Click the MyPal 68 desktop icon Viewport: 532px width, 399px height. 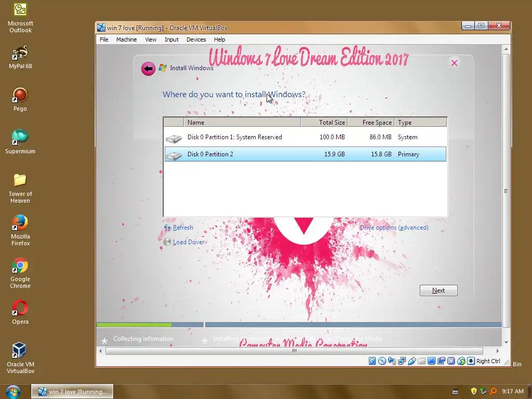[20, 57]
